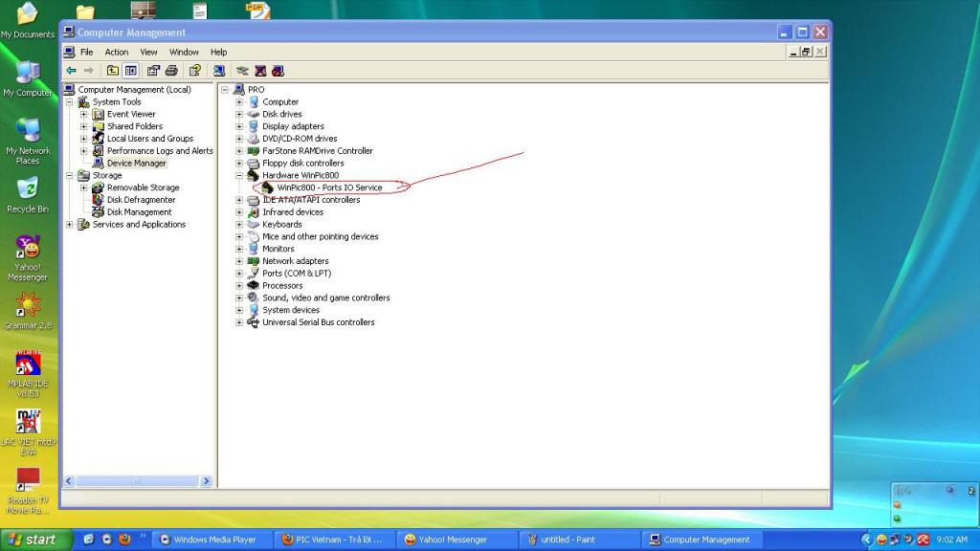Click console tree horizontal scrollbar right arrow

[207, 481]
